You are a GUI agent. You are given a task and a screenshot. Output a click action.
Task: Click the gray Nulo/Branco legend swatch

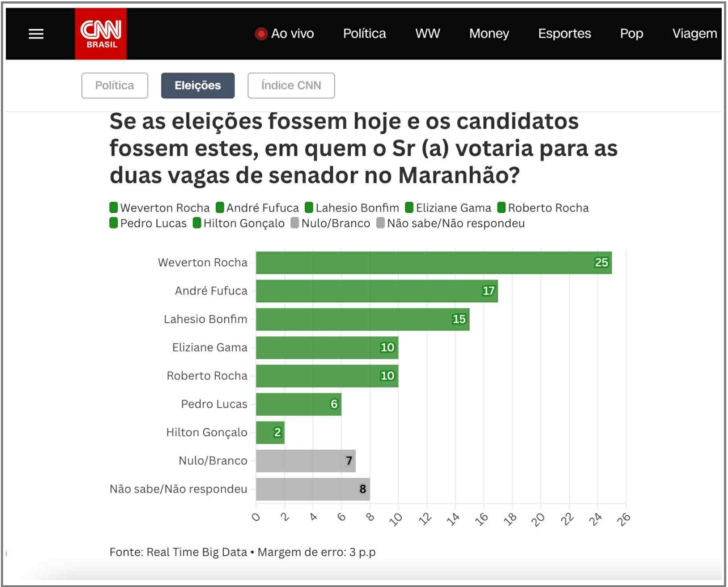pos(294,223)
